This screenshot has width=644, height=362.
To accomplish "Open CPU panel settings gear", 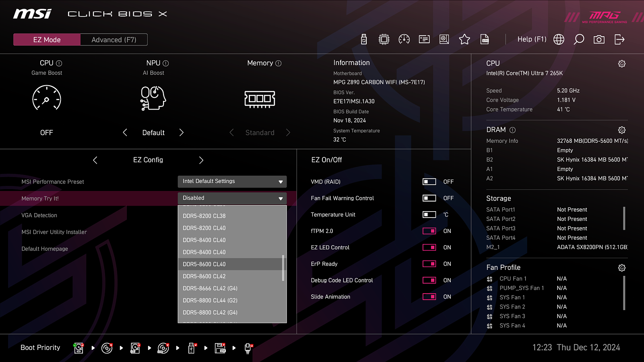I will point(622,64).
